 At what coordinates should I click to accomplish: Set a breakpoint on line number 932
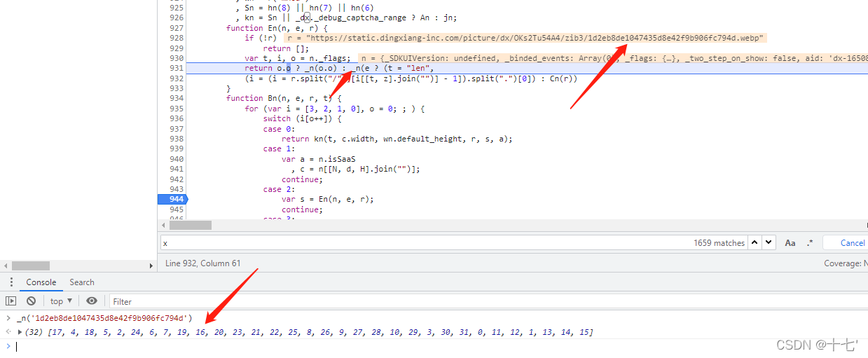pyautogui.click(x=176, y=78)
